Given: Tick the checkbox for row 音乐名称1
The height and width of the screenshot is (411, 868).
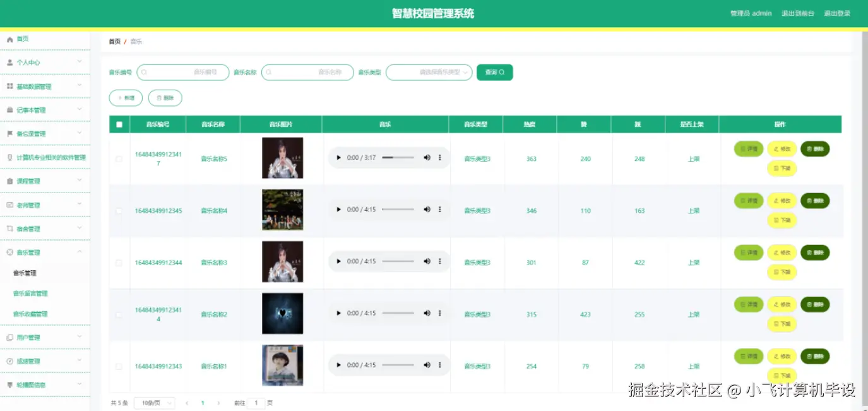Looking at the screenshot, I should coord(119,366).
